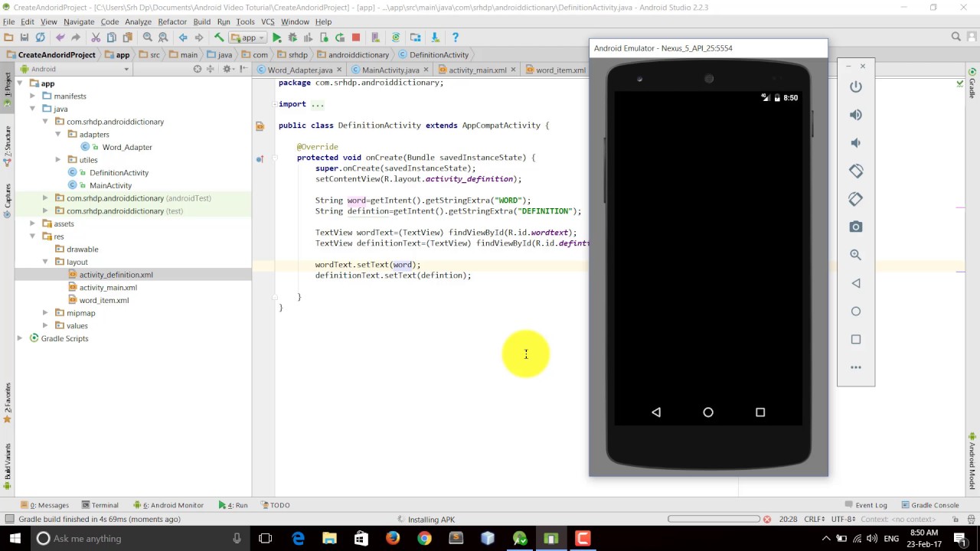This screenshot has width=980, height=551.
Task: Open the Build menu
Action: click(201, 21)
